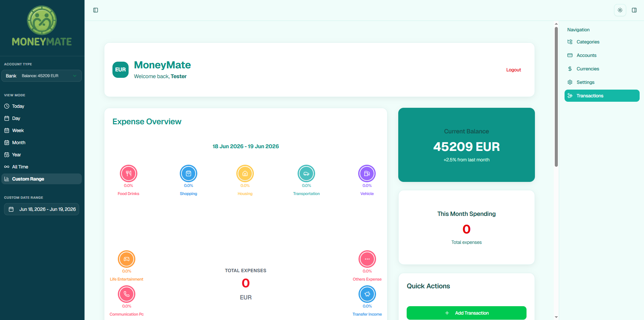Select Custom Range view mode
The image size is (644, 320).
pos(42,179)
